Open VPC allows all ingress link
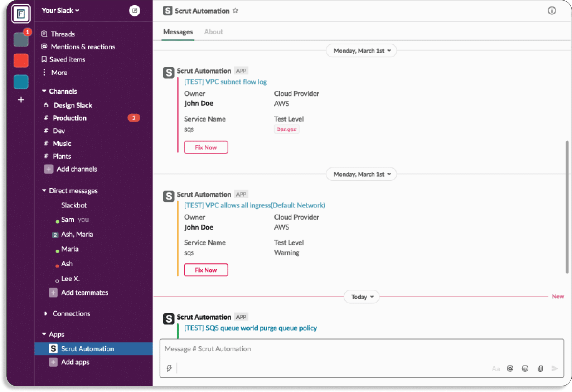Image resolution: width=572 pixels, height=392 pixels. click(x=255, y=205)
